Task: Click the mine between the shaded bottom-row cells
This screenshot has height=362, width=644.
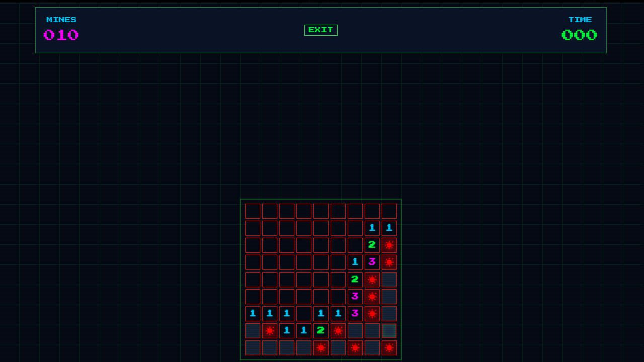Action: [x=320, y=347]
